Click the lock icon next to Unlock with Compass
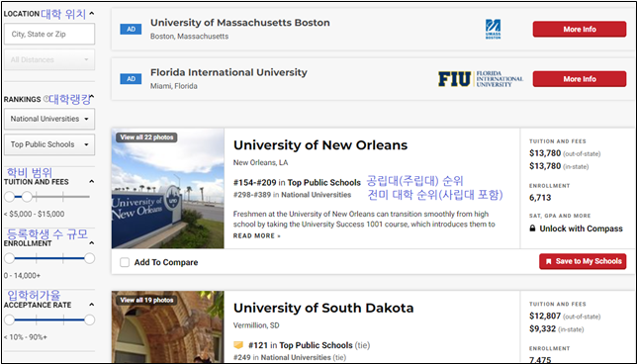The width and height of the screenshot is (637, 364). click(532, 228)
